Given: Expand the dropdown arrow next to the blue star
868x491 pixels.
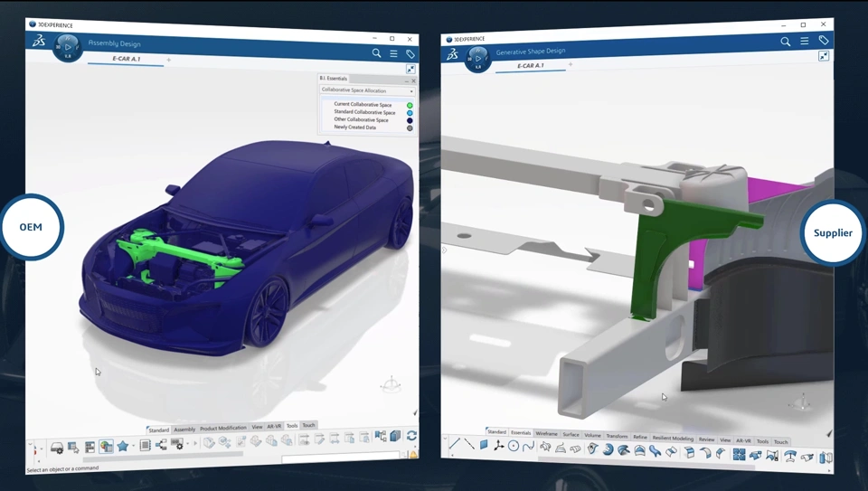Looking at the screenshot, I should [x=134, y=446].
